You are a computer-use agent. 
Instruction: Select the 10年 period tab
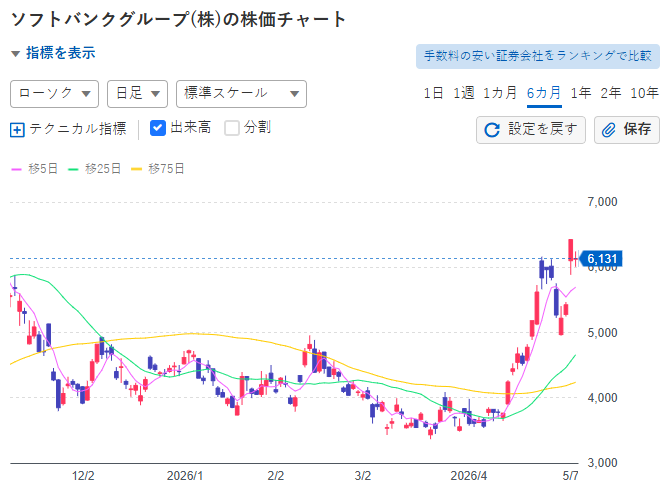tap(644, 93)
